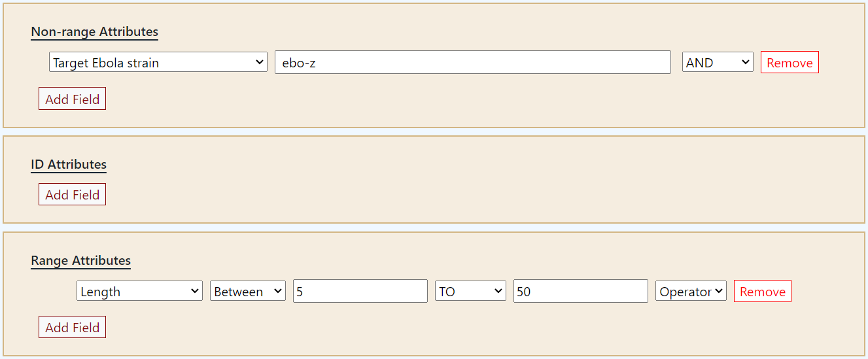Expand the Between comparison dropdown
The width and height of the screenshot is (868, 359).
[x=248, y=292]
